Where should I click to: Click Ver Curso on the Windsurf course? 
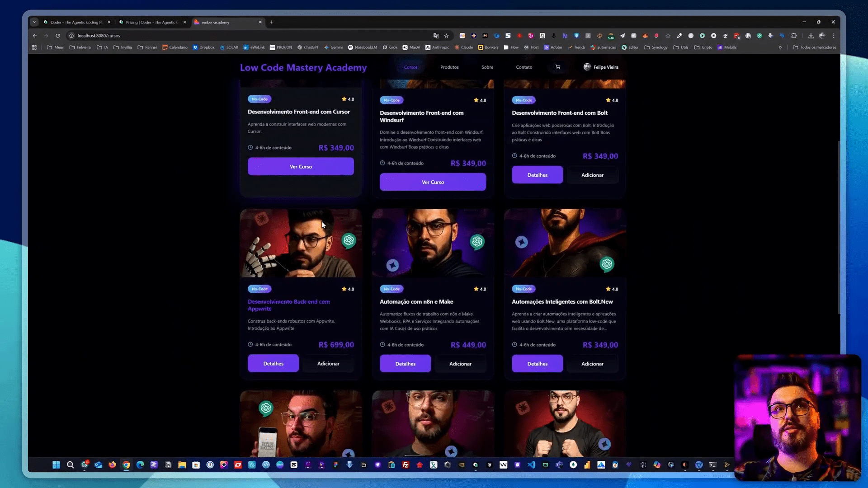tap(433, 182)
